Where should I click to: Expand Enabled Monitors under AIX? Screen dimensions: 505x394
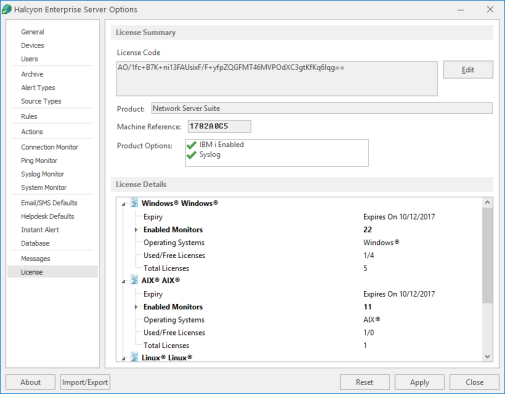[136, 307]
